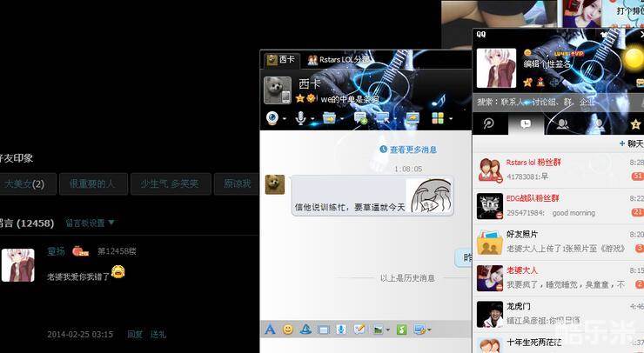
Task: Click the green music share icon
Action: point(401,330)
